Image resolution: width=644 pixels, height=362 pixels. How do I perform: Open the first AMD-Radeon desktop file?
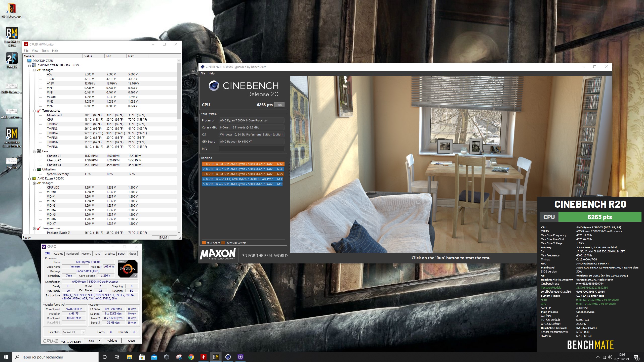(11, 88)
